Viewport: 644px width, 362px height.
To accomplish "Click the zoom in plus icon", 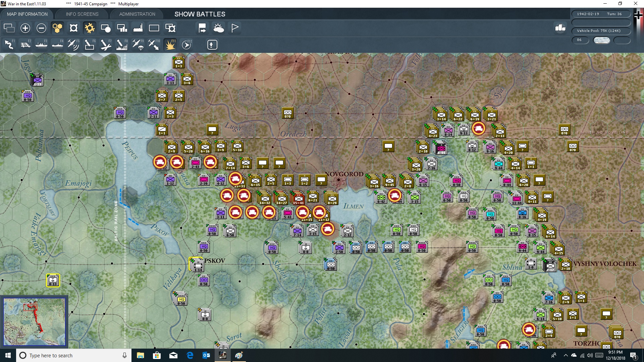I will 25,28.
